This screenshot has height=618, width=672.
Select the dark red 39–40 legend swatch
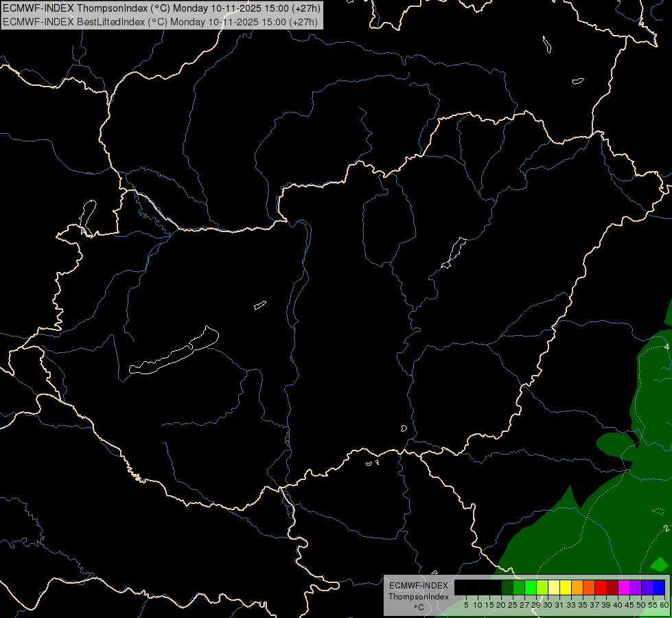point(612,587)
